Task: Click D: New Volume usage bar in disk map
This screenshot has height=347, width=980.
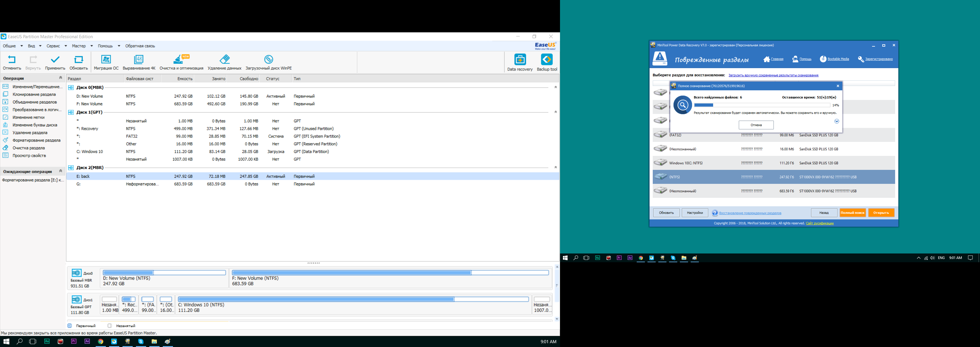Action: pyautogui.click(x=164, y=272)
